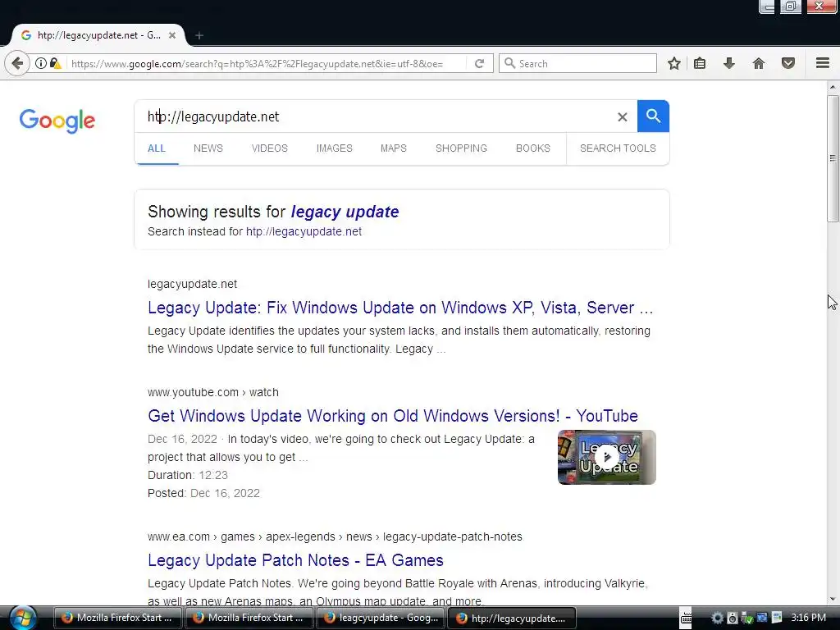Viewport: 840px width, 630px height.
Task: Switch to the MAPS tab
Action: pyautogui.click(x=393, y=148)
